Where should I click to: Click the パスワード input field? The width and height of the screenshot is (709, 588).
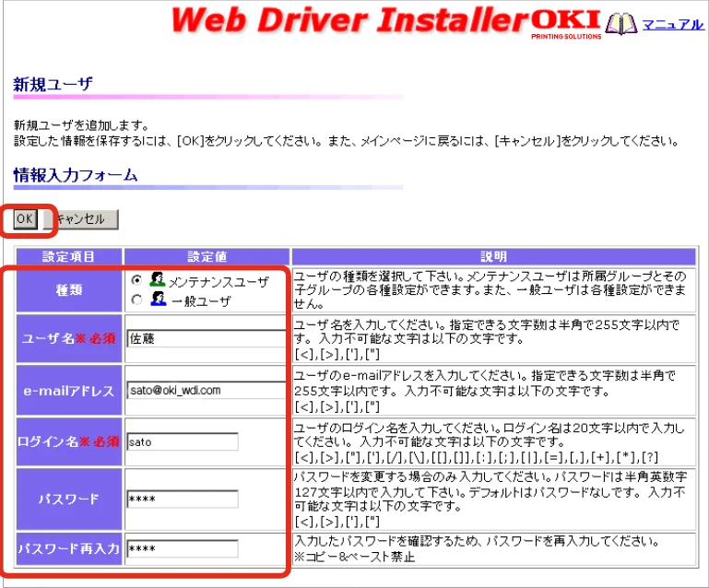183,499
